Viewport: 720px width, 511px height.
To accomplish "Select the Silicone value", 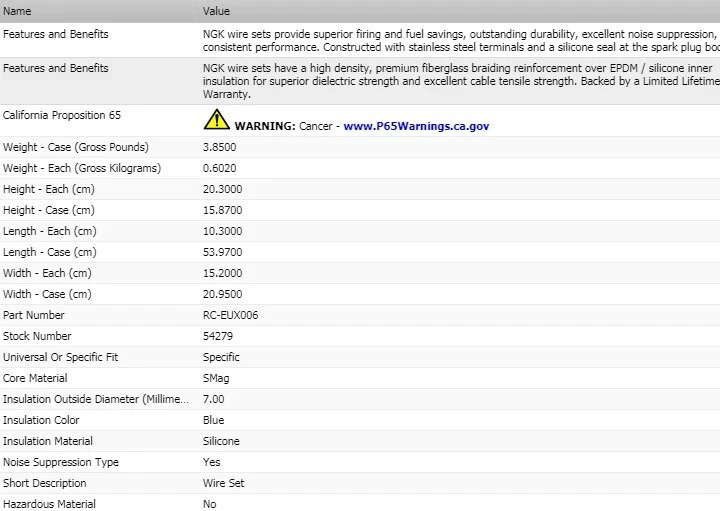I will 221,442.
